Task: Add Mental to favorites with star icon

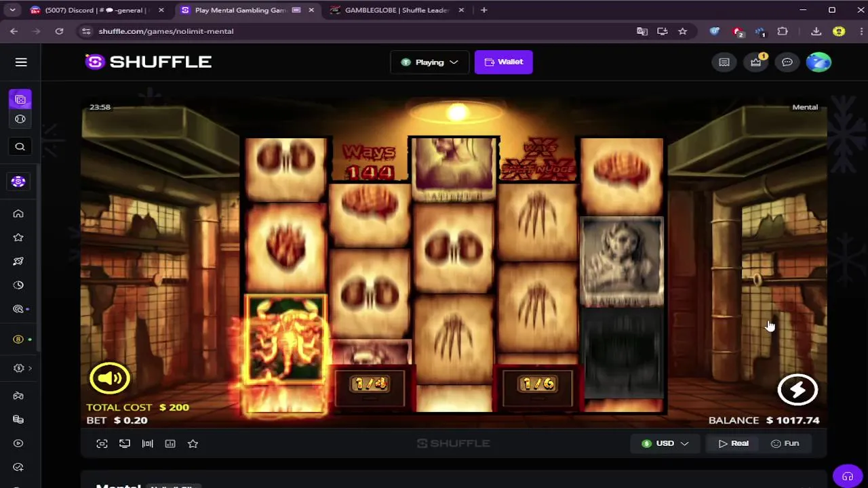Action: (x=193, y=443)
